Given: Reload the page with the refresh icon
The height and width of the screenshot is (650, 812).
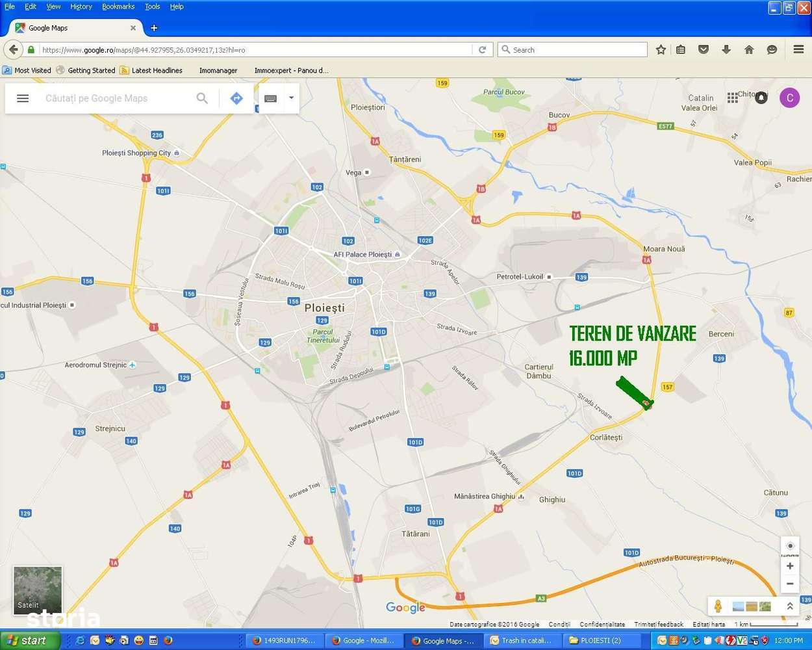Looking at the screenshot, I should click(483, 49).
